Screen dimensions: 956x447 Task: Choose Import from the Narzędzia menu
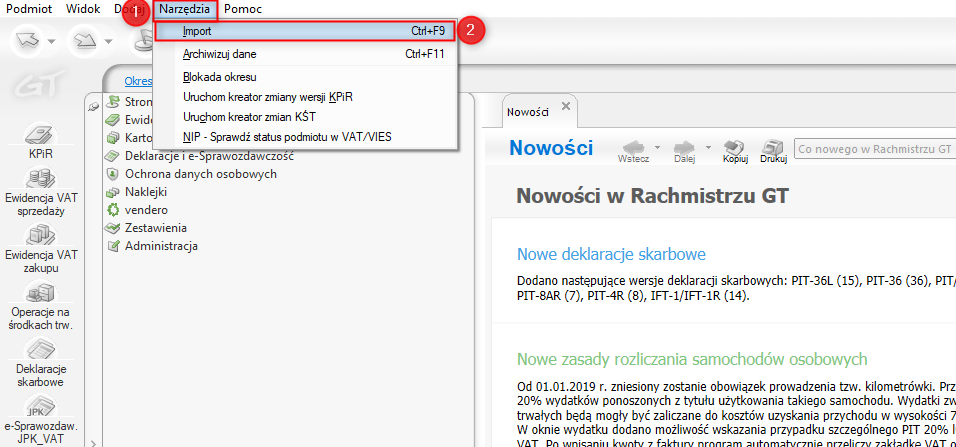click(x=305, y=31)
